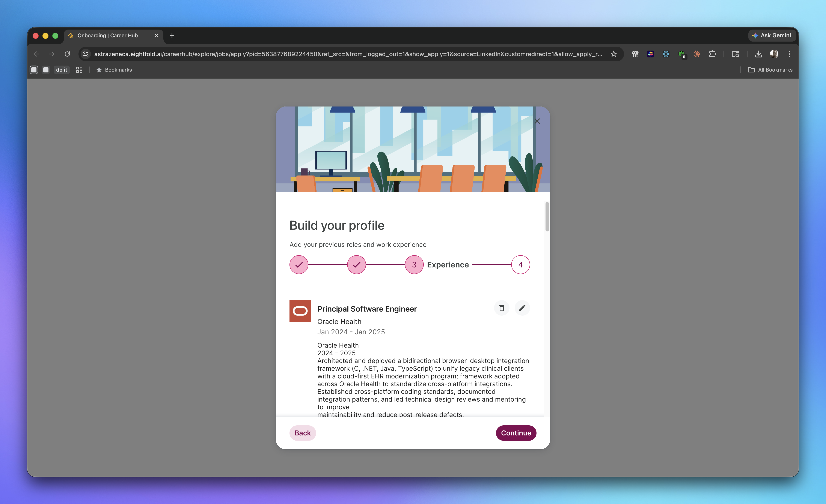
Task: Open a new browser tab
Action: [172, 36]
